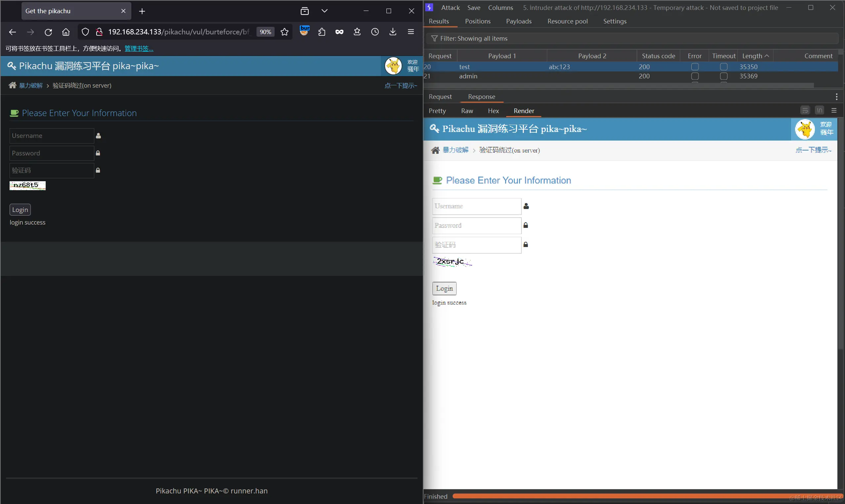Image resolution: width=845 pixels, height=504 pixels.
Task: Click the horizontal scrollbar under results table
Action: pyautogui.click(x=618, y=85)
